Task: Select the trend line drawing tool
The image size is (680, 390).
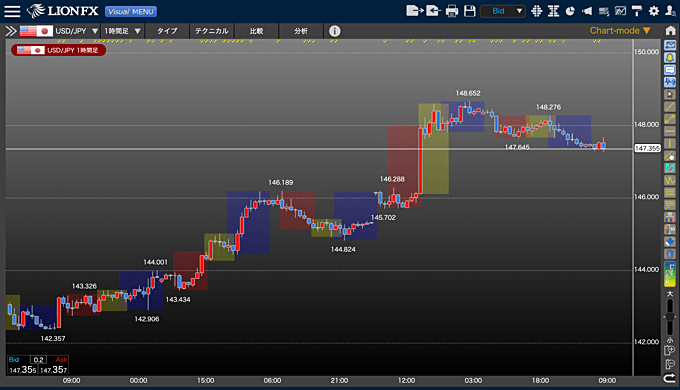Action: point(670,107)
